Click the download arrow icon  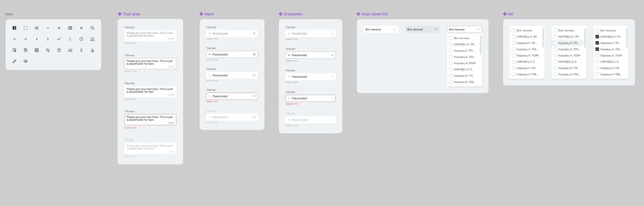[92, 50]
